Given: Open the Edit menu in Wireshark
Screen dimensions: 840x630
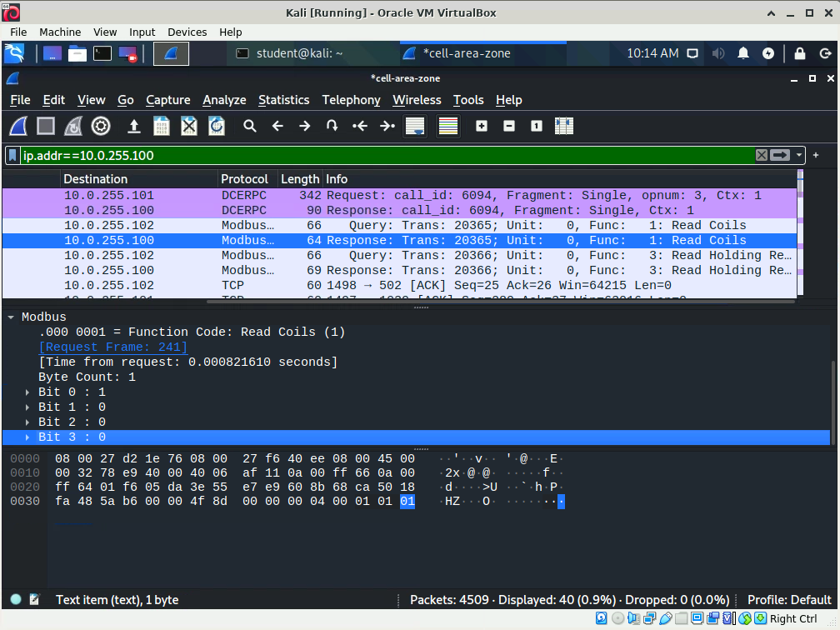Looking at the screenshot, I should pos(54,100).
